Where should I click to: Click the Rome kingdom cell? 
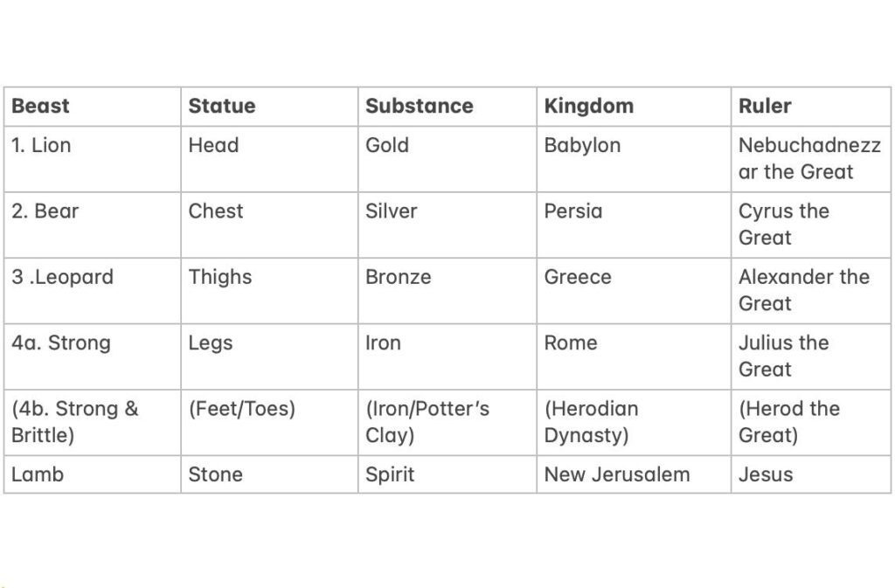(570, 342)
